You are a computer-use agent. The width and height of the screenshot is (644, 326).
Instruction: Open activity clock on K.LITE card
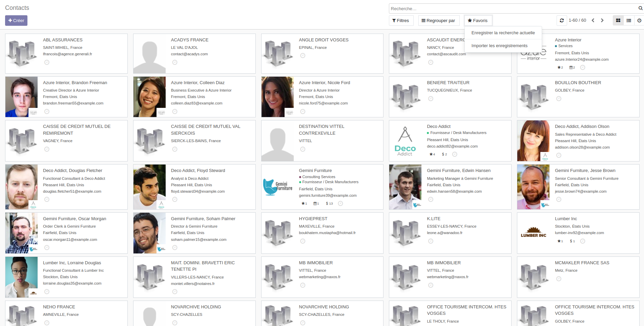pyautogui.click(x=431, y=241)
